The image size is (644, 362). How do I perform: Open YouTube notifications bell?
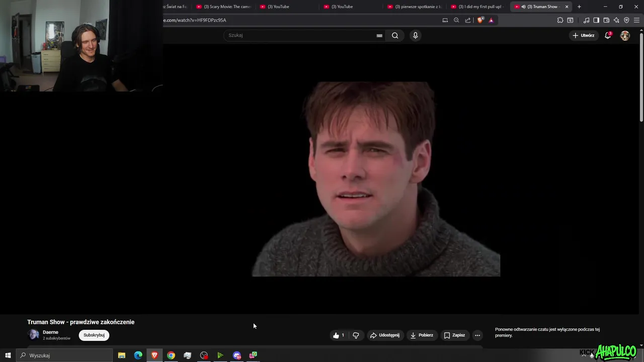pyautogui.click(x=608, y=35)
